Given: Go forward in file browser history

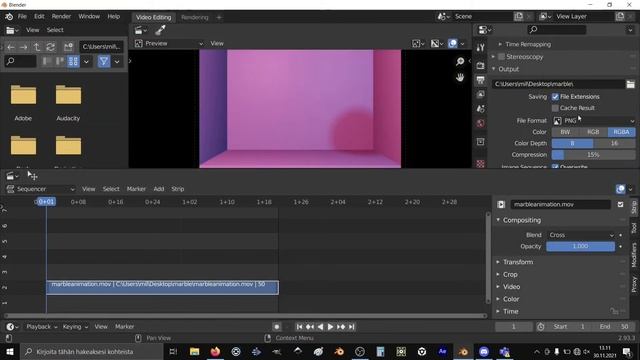Looking at the screenshot, I should pos(24,47).
